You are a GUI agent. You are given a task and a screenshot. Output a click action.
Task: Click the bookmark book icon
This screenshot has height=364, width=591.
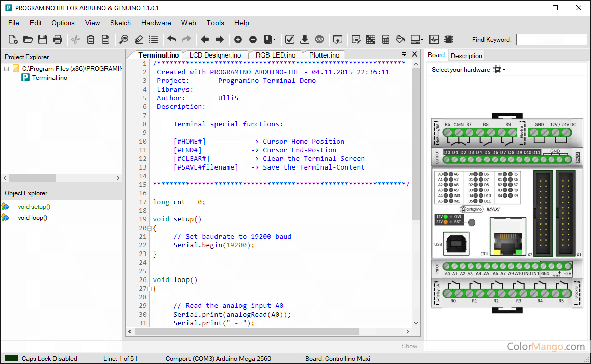pyautogui.click(x=267, y=39)
